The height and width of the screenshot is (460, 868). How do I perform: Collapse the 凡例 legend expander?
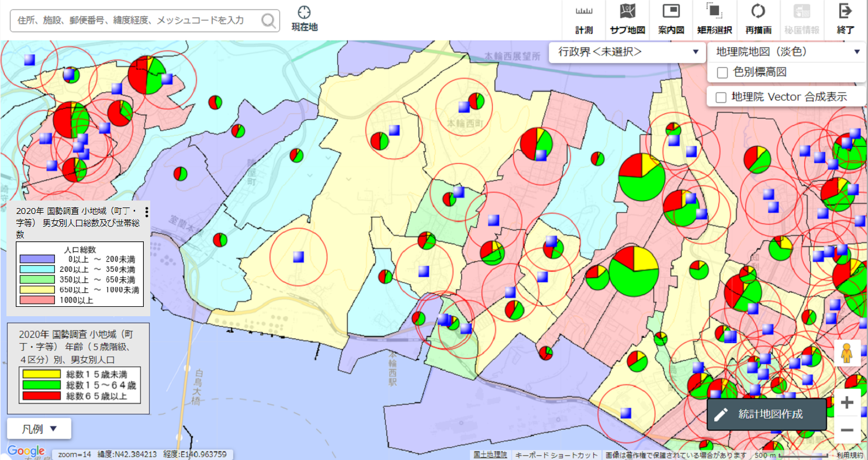point(39,428)
